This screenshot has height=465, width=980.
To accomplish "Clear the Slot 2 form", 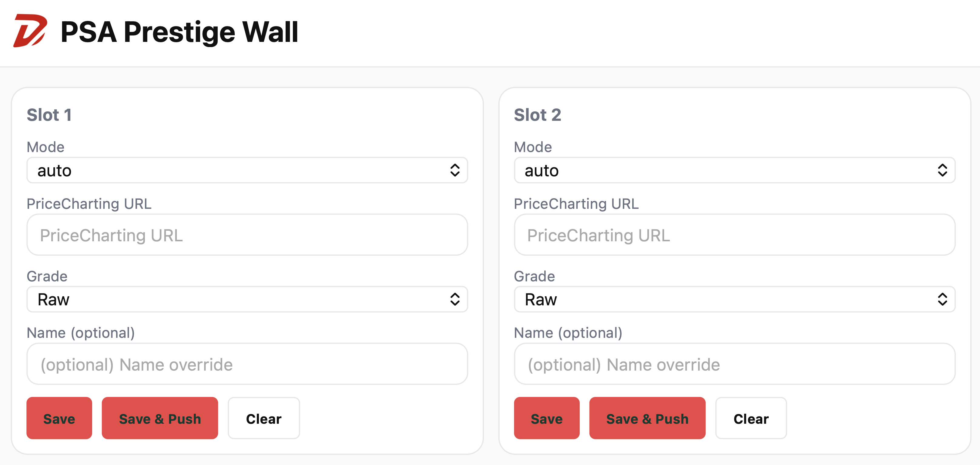I will pos(750,419).
